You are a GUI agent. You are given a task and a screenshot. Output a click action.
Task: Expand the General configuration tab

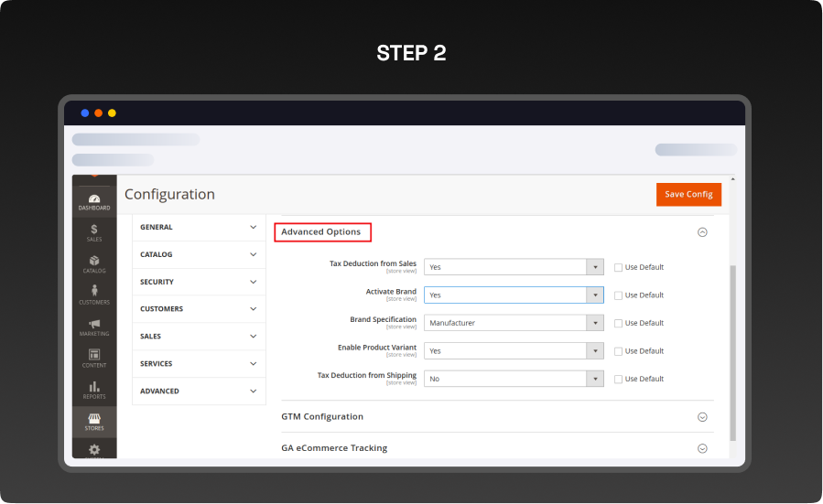(x=199, y=227)
